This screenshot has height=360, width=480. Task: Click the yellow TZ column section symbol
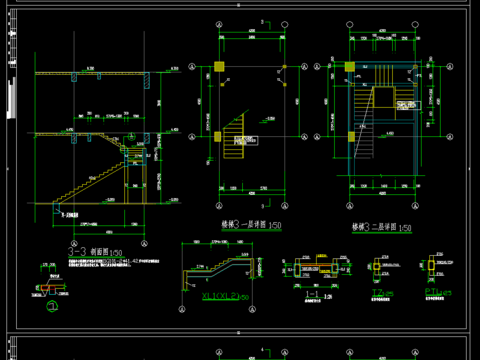click(x=376, y=266)
